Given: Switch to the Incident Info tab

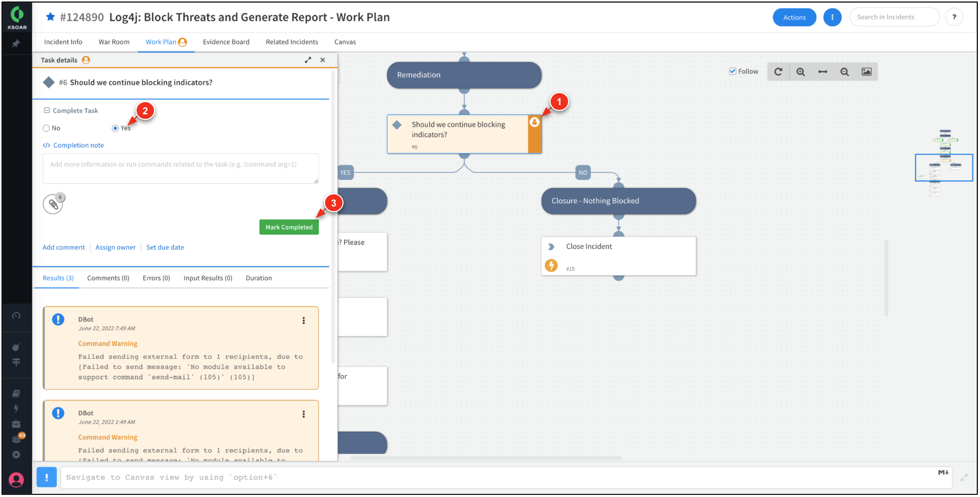Looking at the screenshot, I should [63, 42].
